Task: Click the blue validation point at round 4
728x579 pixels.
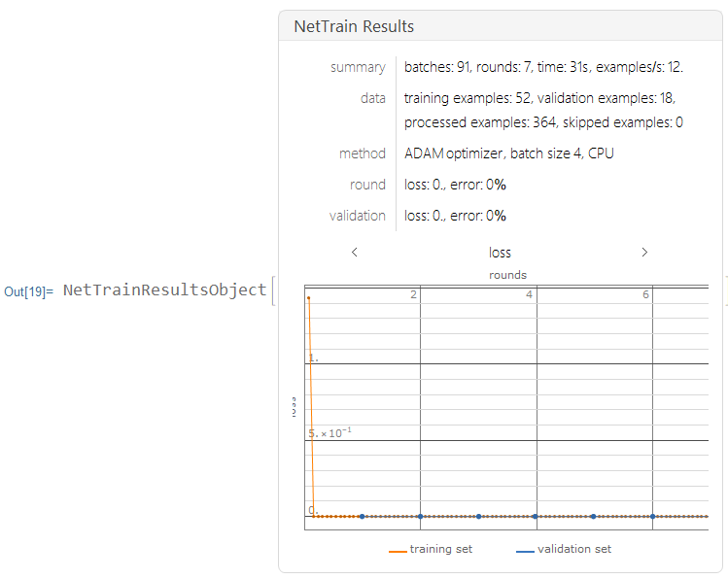Action: 536,517
